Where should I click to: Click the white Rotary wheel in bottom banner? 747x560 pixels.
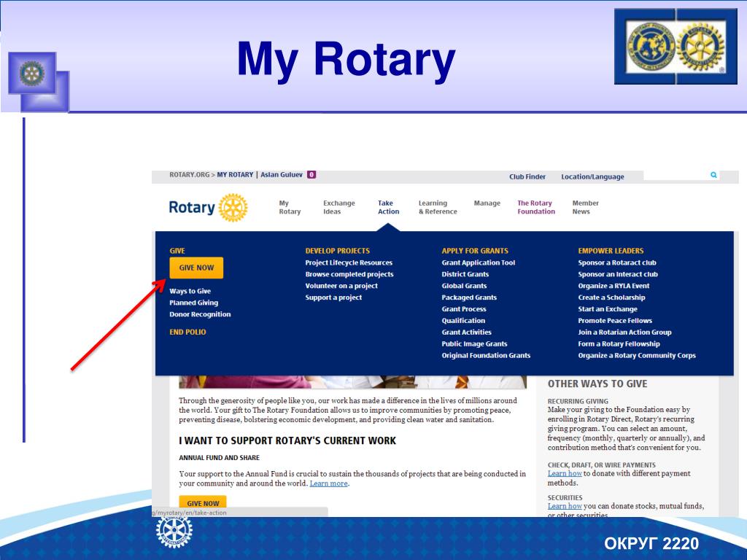coord(174,531)
